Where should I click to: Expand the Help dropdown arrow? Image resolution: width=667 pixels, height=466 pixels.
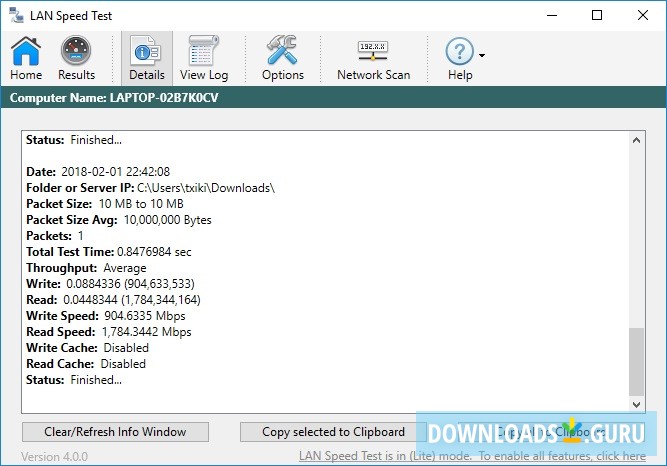[x=482, y=55]
